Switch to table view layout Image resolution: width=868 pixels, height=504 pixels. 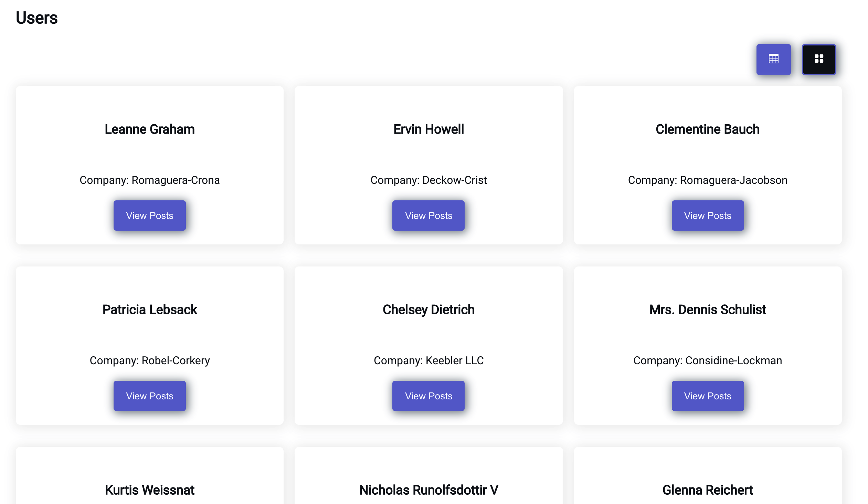pyautogui.click(x=773, y=59)
